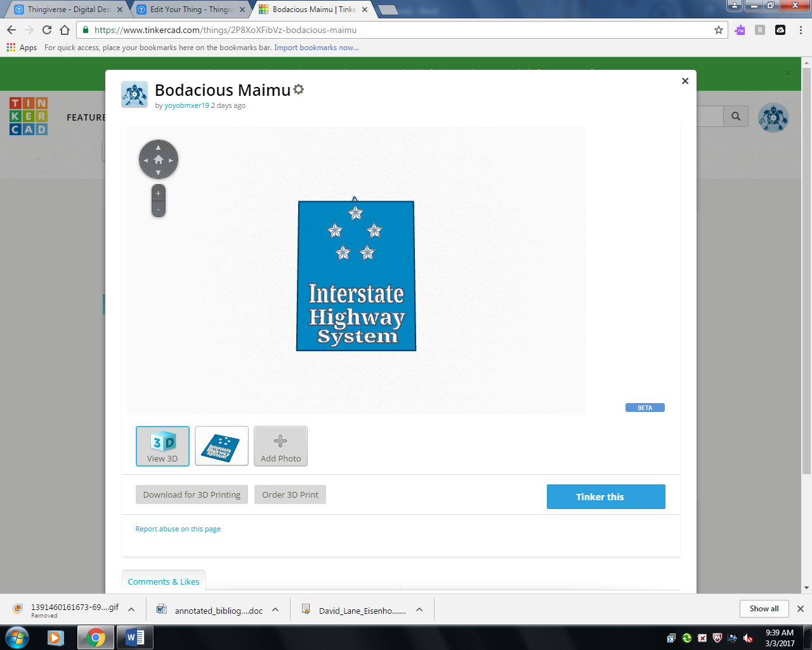The height and width of the screenshot is (650, 812).
Task: Click the purple puzzle-piece extension icon
Action: 740,30
